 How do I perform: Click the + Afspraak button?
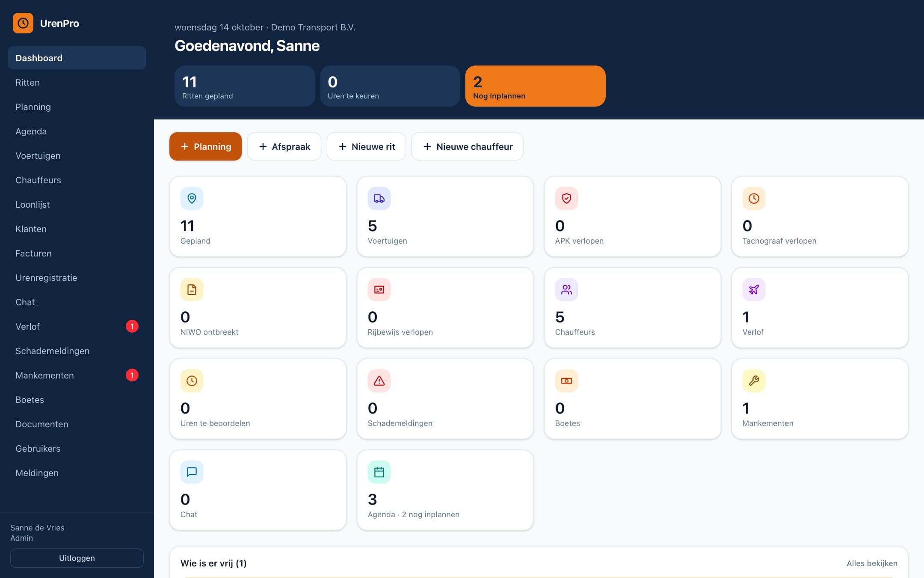click(284, 146)
